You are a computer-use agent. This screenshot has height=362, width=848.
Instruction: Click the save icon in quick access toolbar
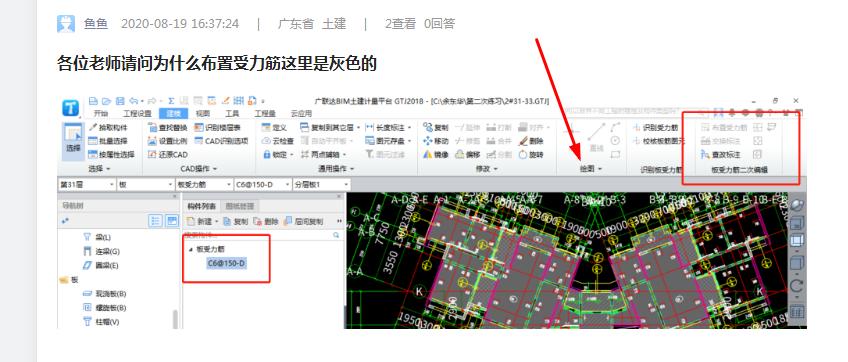[x=120, y=101]
